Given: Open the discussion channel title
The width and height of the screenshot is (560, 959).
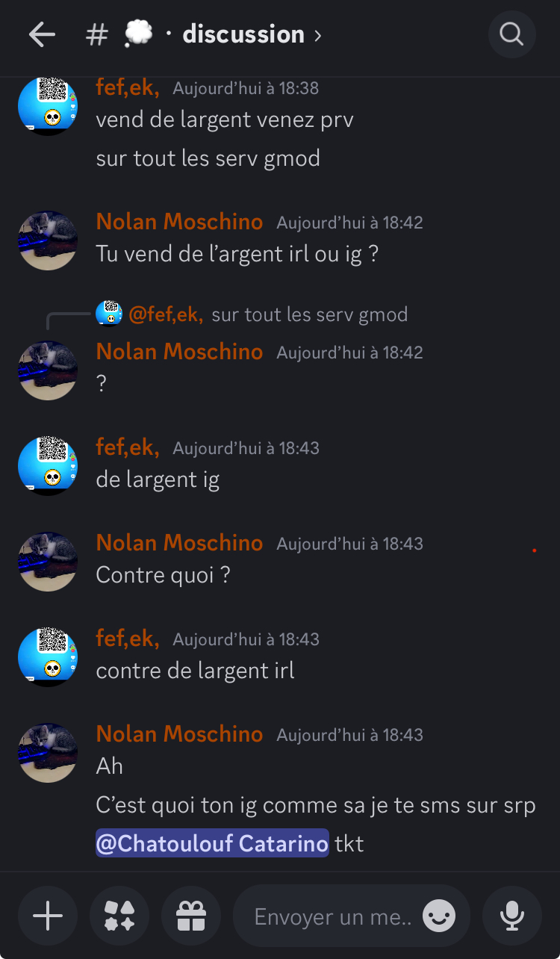Looking at the screenshot, I should point(243,34).
